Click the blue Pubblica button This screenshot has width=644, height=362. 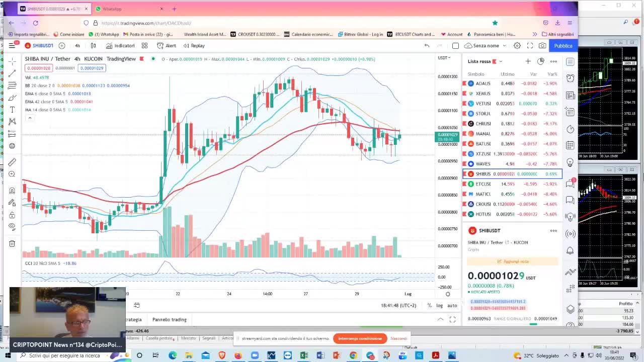tap(563, 46)
